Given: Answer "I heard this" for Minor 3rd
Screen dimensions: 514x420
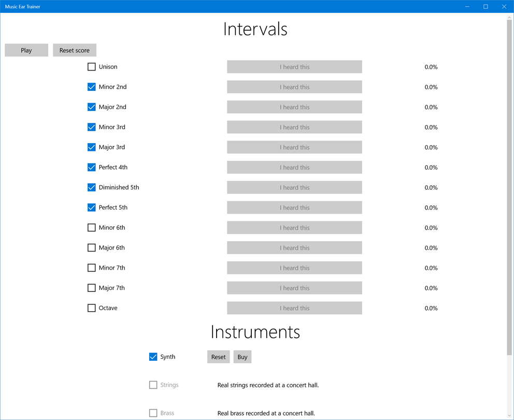Looking at the screenshot, I should pos(294,128).
